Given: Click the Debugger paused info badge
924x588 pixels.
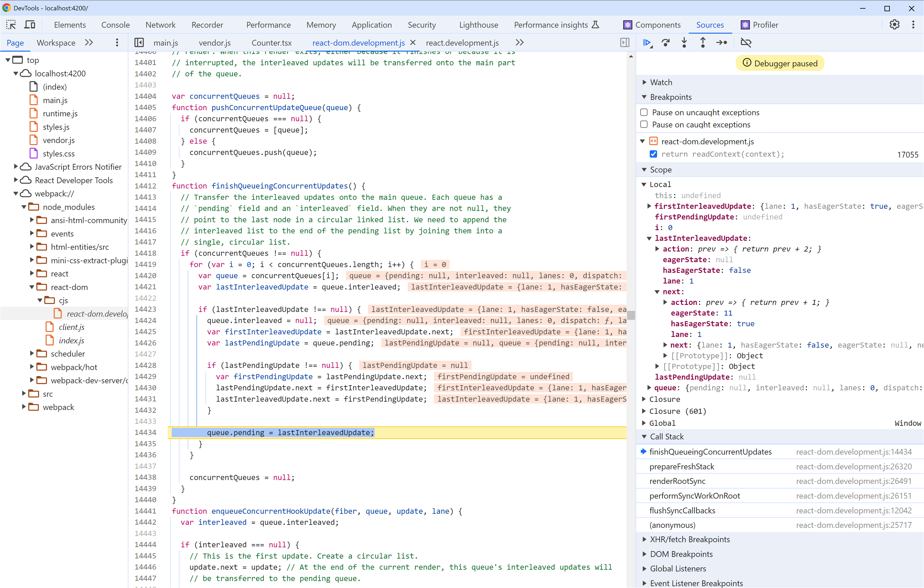Looking at the screenshot, I should pos(780,63).
